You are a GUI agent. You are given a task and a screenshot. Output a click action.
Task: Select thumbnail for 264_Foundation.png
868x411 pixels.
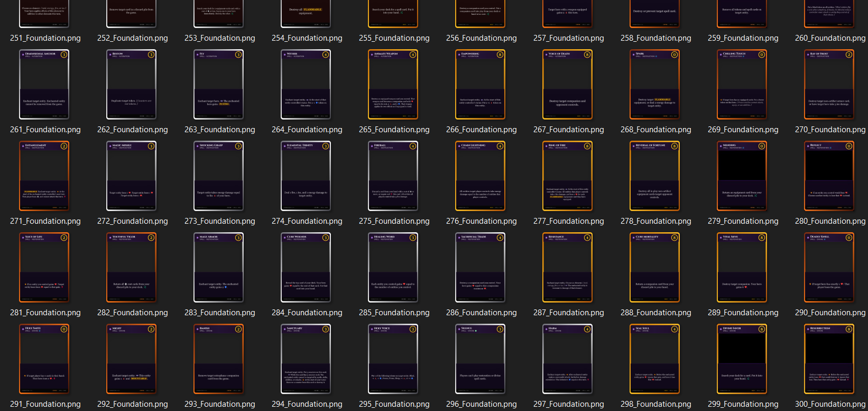(306, 85)
